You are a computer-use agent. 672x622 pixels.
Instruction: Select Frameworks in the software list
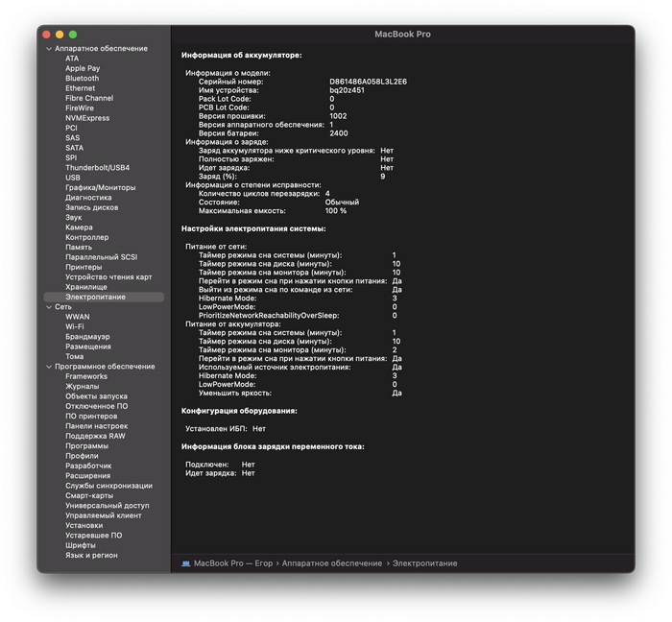[86, 376]
